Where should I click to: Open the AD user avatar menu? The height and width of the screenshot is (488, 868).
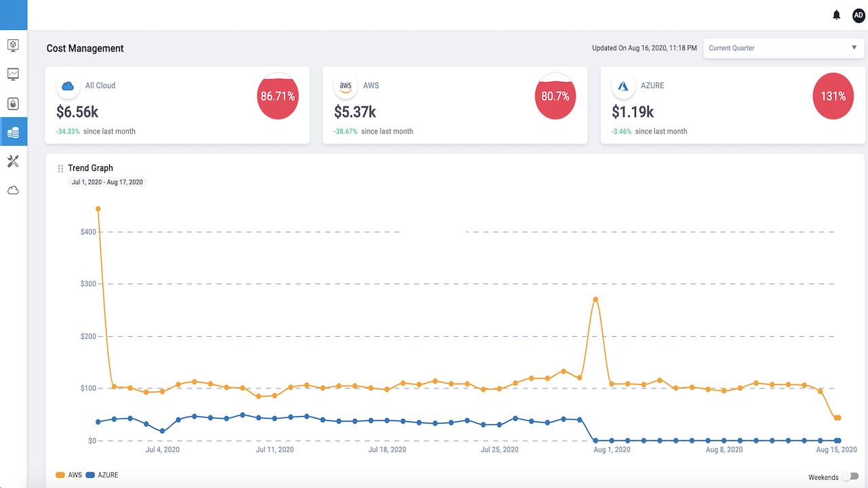859,15
